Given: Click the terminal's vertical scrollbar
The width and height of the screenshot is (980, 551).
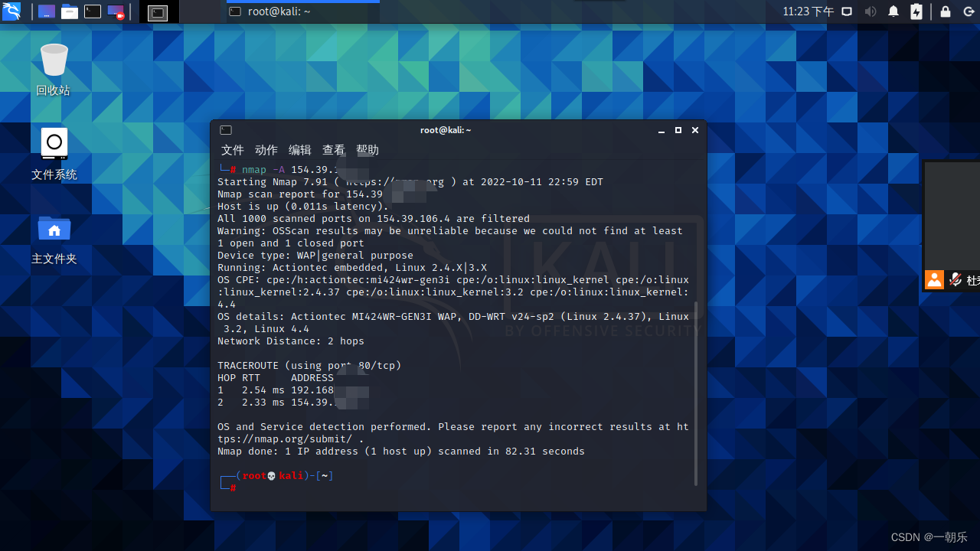Looking at the screenshot, I should 696,393.
